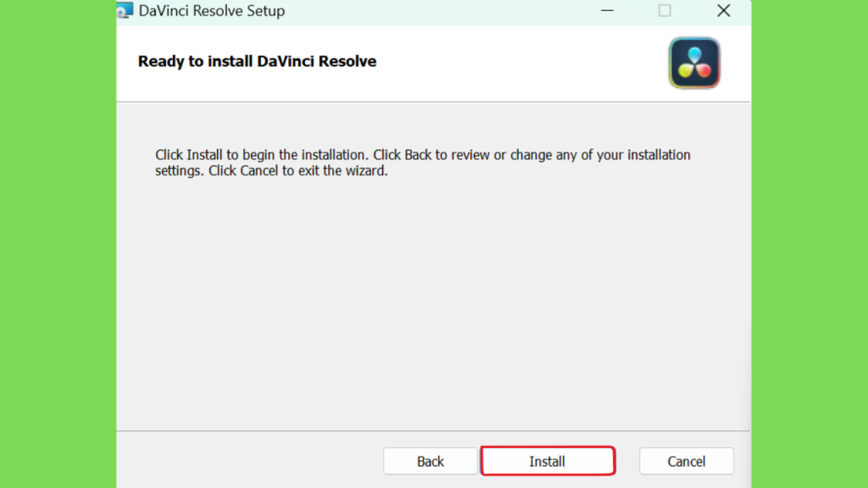Close the DaVinci Resolve Setup window

point(724,10)
